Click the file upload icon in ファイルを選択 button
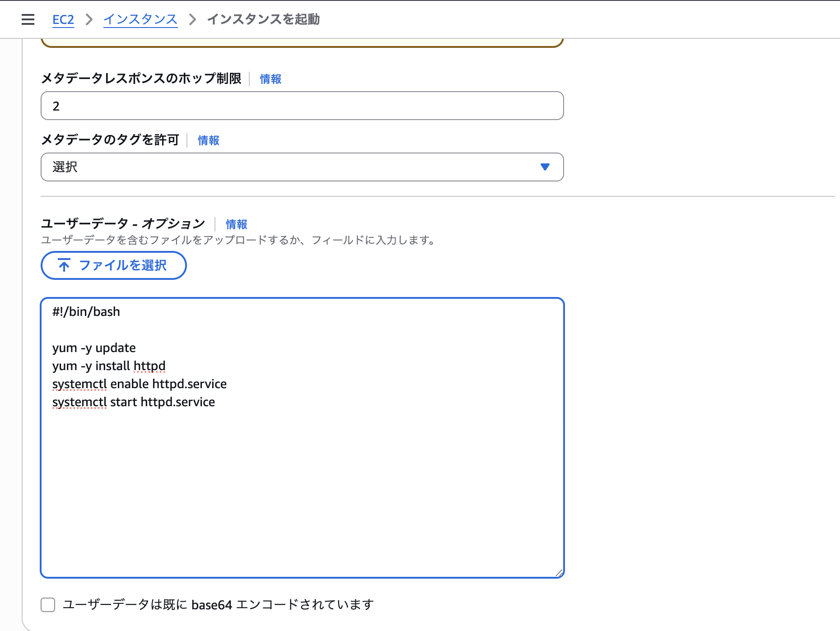The width and height of the screenshot is (840, 631). (64, 265)
